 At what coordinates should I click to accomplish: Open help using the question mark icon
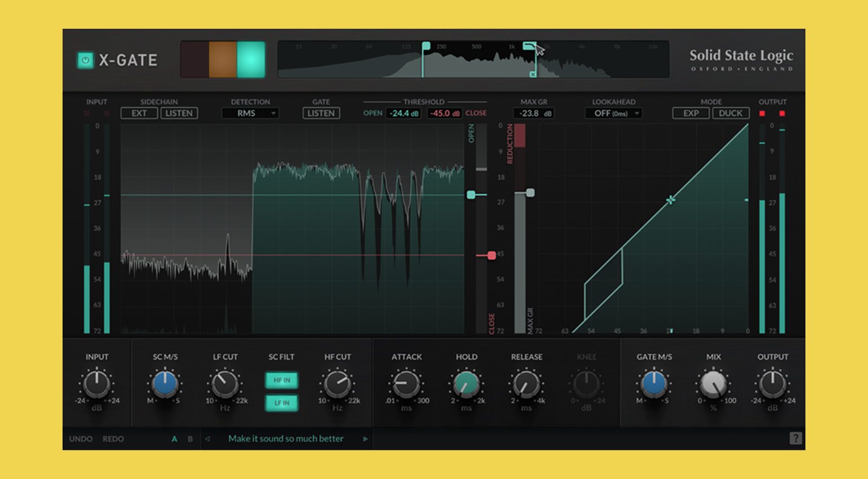tap(796, 438)
